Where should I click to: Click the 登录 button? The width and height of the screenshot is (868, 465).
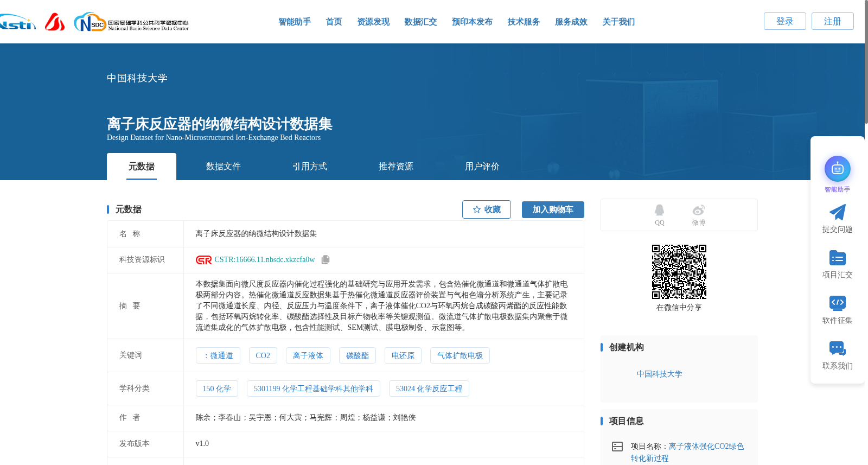pos(785,21)
